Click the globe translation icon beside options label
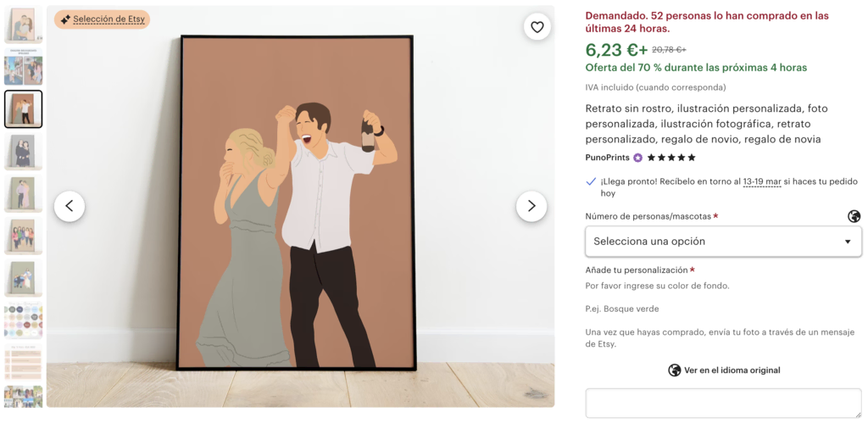Viewport: 868px width, 423px height. click(x=854, y=216)
